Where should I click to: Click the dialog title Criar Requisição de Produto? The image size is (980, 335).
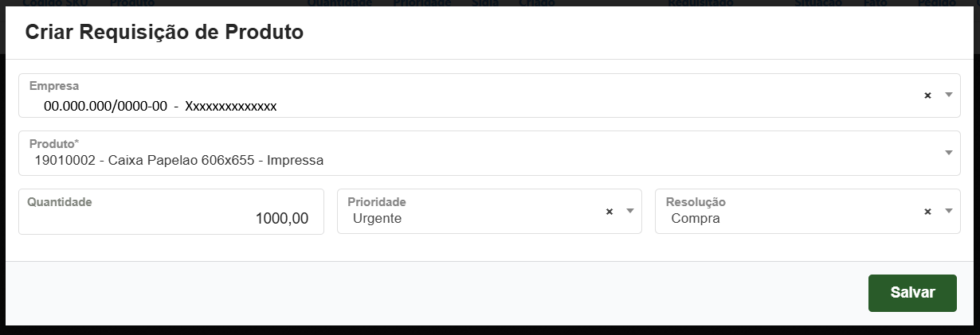tap(164, 33)
